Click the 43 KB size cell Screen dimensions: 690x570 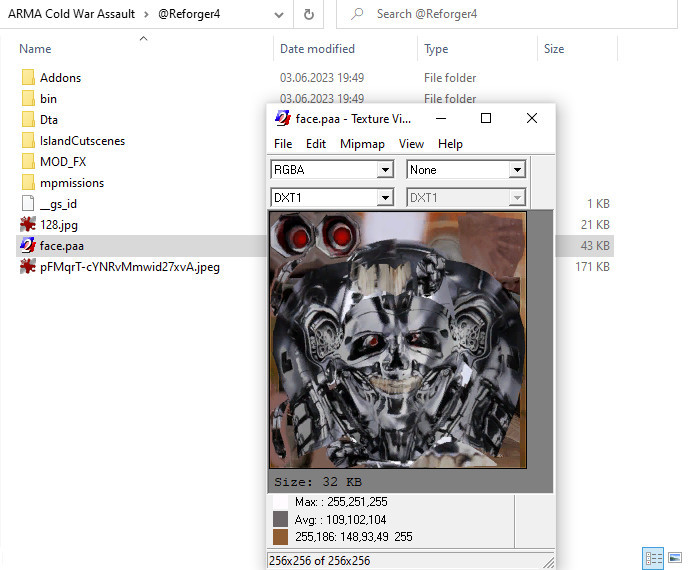tap(595, 246)
